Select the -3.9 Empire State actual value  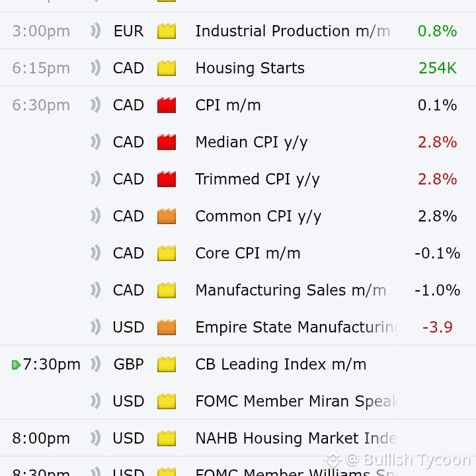[x=437, y=327]
